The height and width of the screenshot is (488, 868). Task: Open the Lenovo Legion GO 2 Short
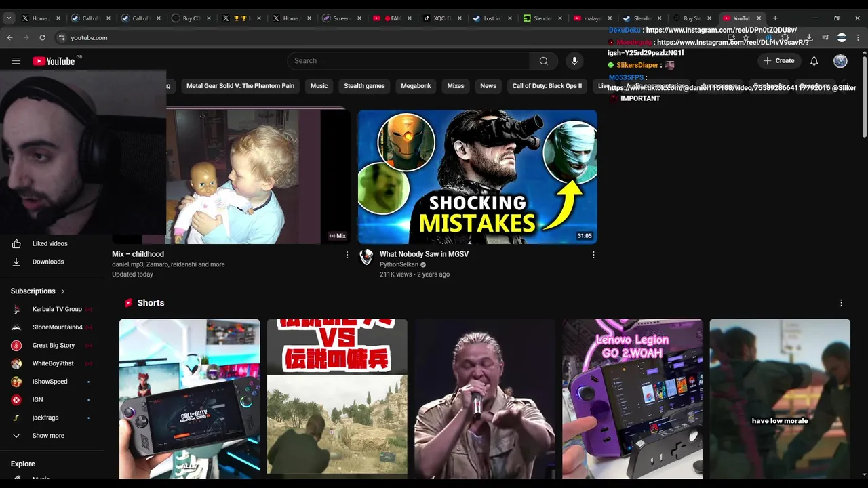pos(632,399)
